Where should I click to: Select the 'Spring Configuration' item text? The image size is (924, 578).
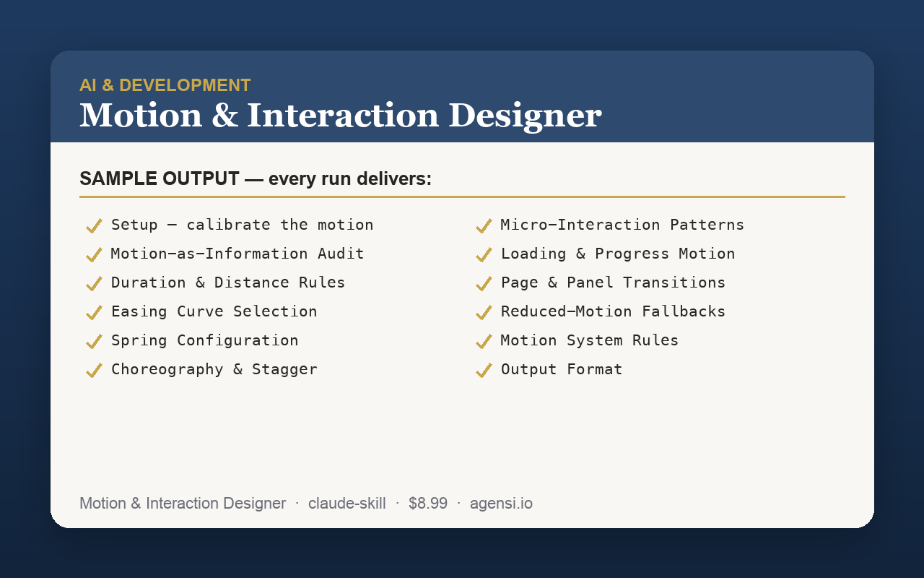[x=205, y=340]
